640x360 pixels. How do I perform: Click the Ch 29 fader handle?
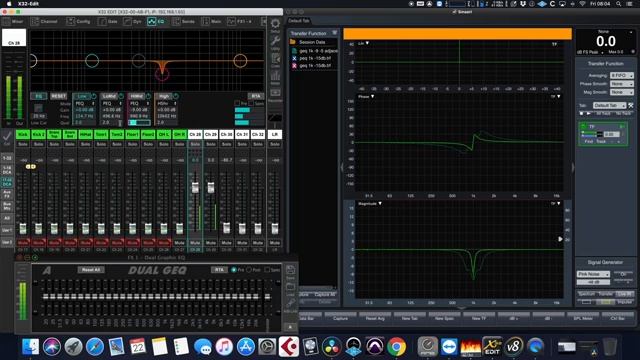211,187
